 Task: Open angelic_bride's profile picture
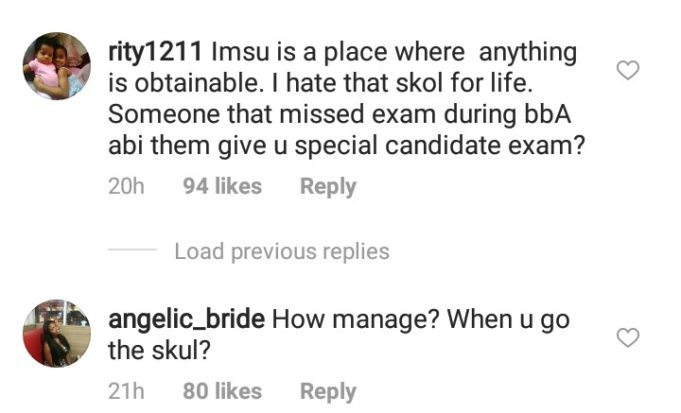(56, 333)
